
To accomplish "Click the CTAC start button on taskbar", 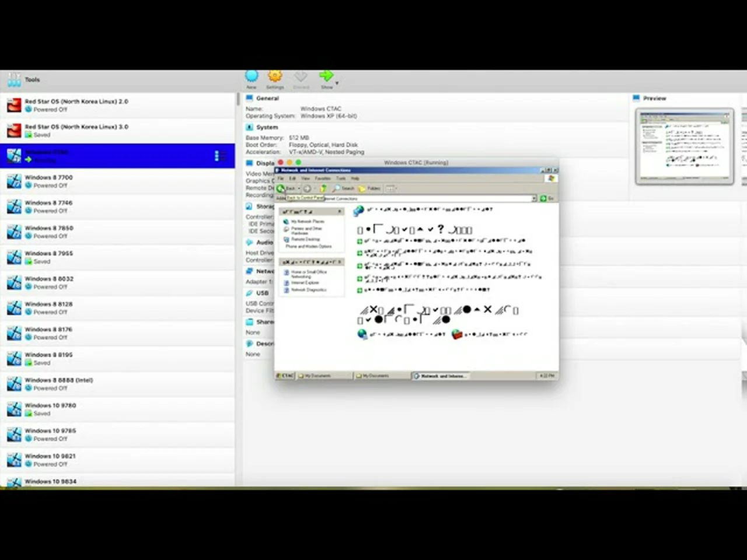I will pos(285,376).
